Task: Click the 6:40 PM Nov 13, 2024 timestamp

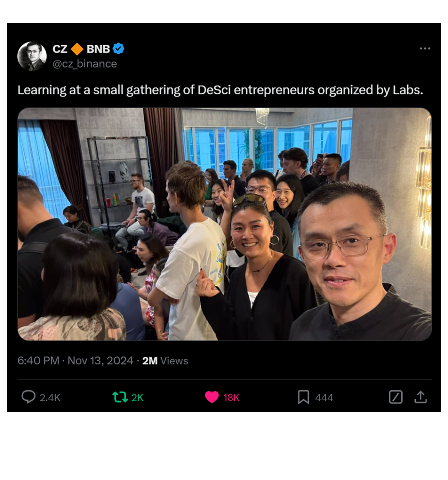Action: [x=75, y=361]
